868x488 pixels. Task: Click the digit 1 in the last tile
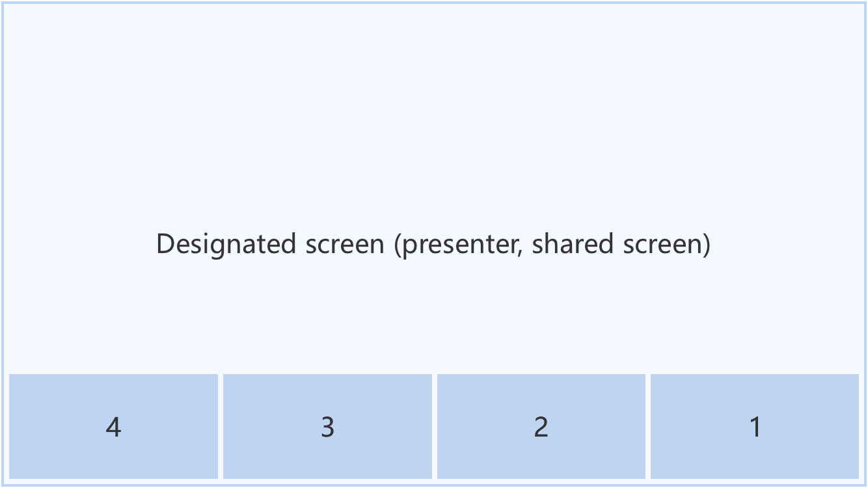coord(755,427)
